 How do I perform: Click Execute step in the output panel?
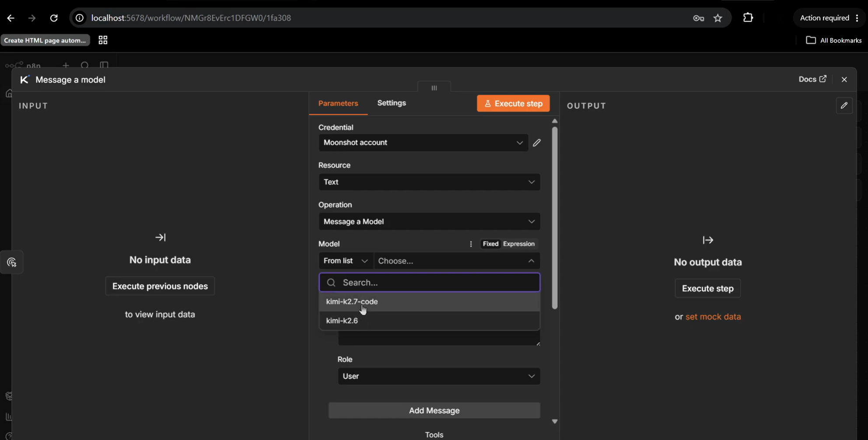pos(707,289)
